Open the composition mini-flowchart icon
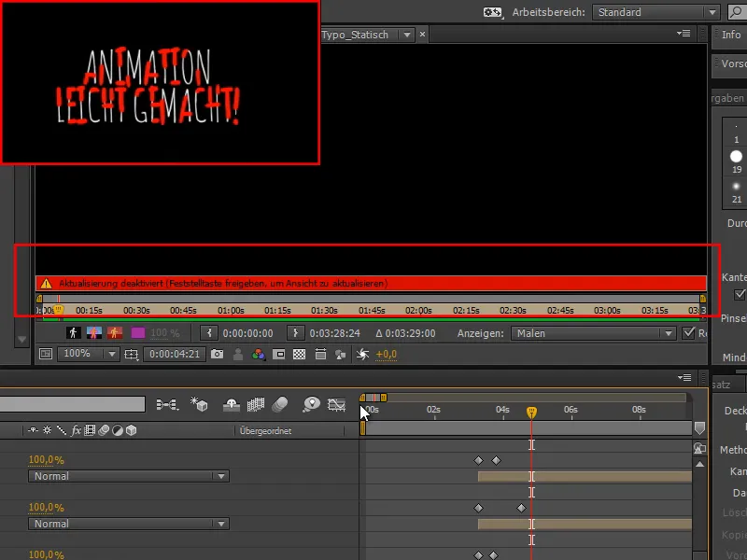The width and height of the screenshot is (747, 560). [x=167, y=405]
